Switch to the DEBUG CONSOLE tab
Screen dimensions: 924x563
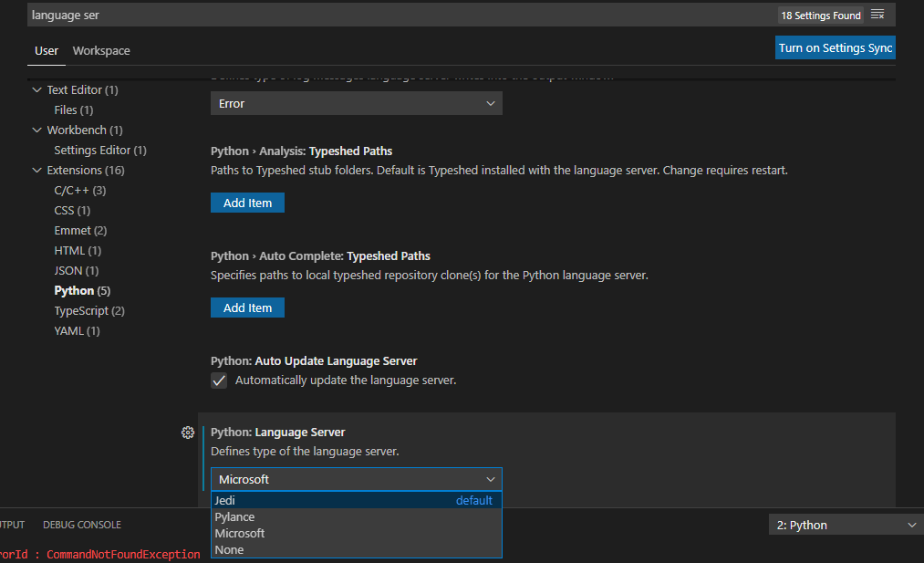click(81, 524)
